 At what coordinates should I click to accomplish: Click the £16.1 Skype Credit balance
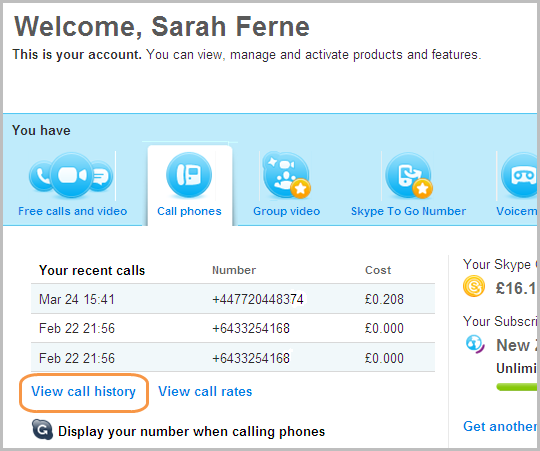516,288
